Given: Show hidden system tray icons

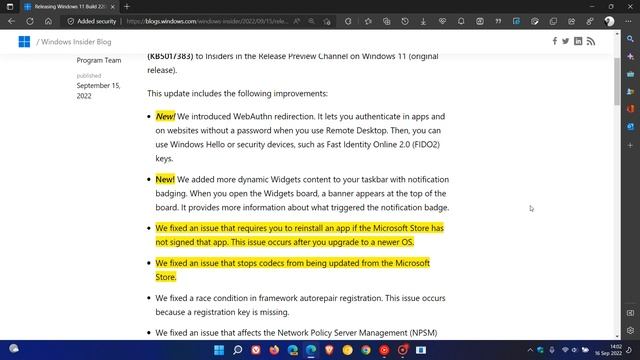Looking at the screenshot, I should (530, 350).
